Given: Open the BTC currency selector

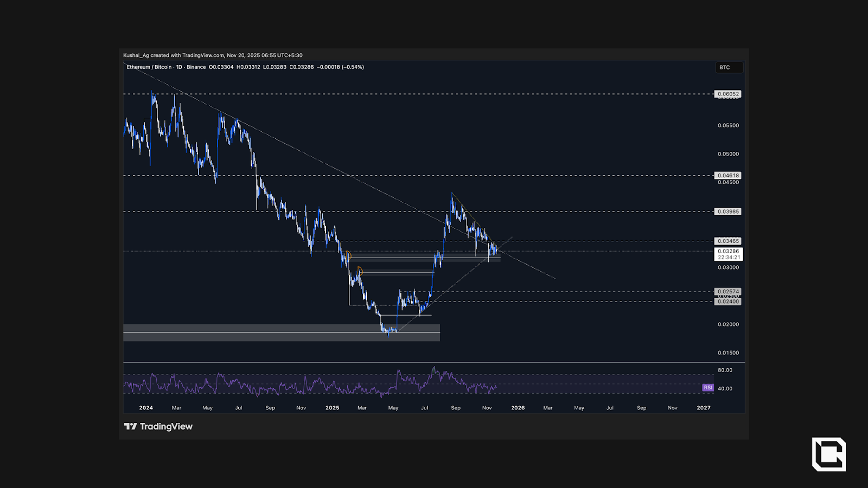Looking at the screenshot, I should 729,67.
